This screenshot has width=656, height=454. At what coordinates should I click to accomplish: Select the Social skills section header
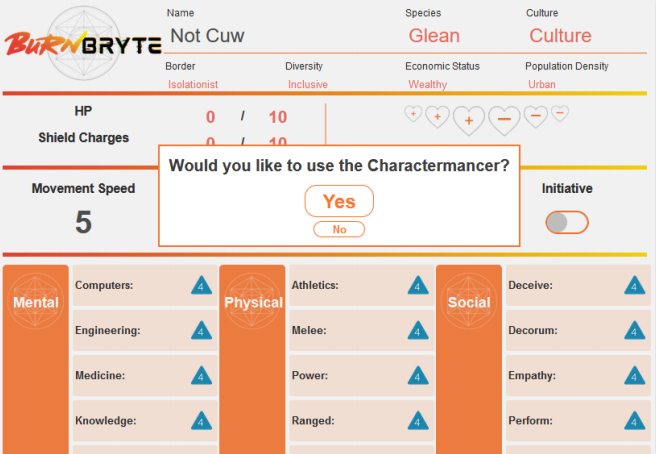tap(469, 303)
